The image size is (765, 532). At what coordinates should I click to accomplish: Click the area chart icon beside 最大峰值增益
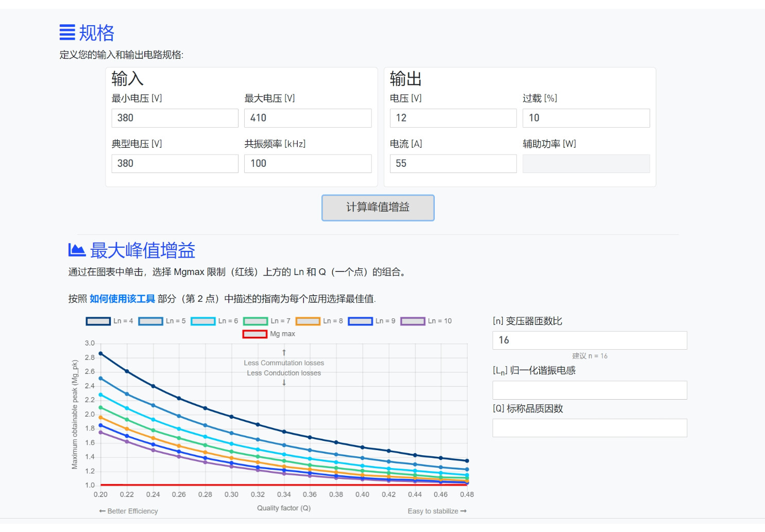[77, 250]
